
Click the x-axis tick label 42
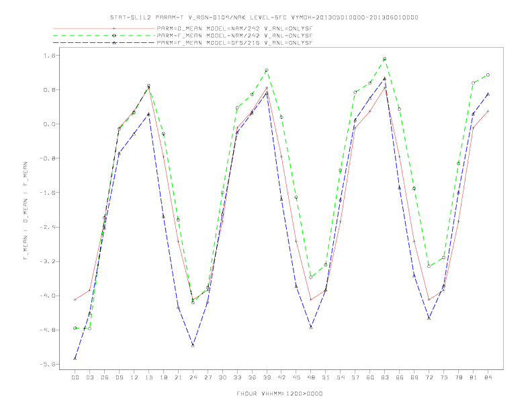[281, 377]
